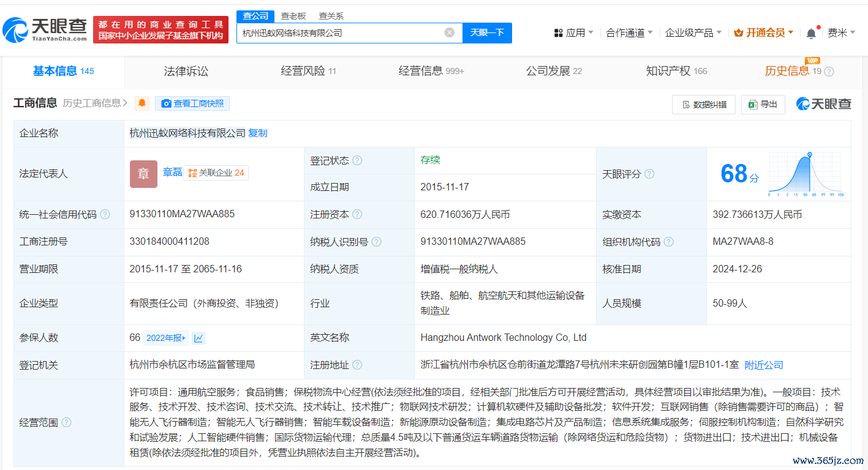Image resolution: width=868 pixels, height=470 pixels.
Task: Expand the 2022年报 report selector
Action: coord(166,338)
